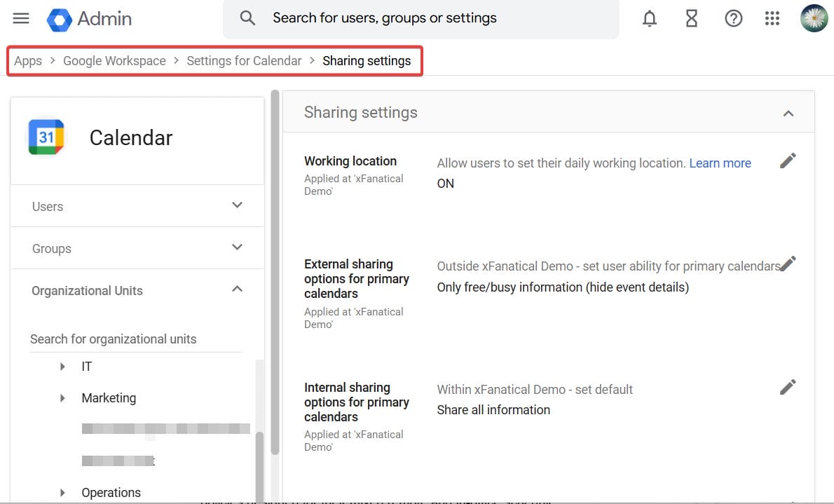Open the Learn more link
The width and height of the screenshot is (834, 504).
(720, 163)
